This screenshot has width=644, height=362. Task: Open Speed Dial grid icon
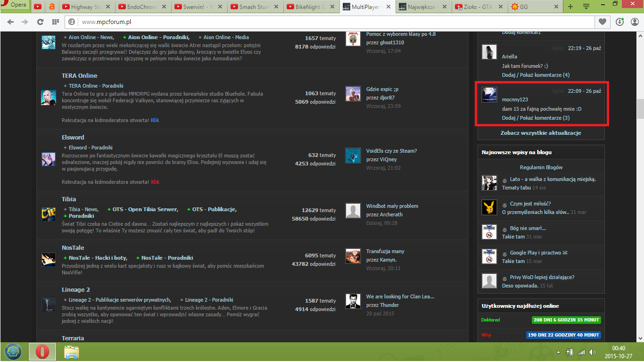click(x=55, y=22)
